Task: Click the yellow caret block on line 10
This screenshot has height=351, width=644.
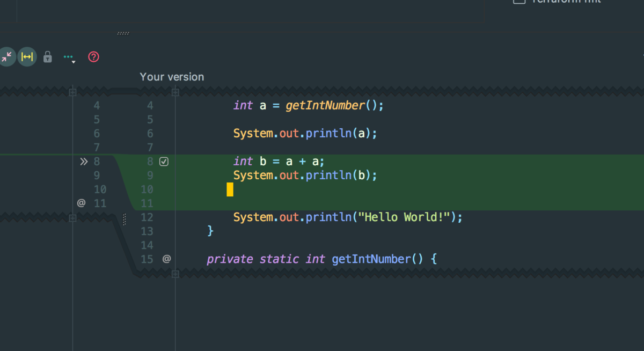Action: coord(230,189)
